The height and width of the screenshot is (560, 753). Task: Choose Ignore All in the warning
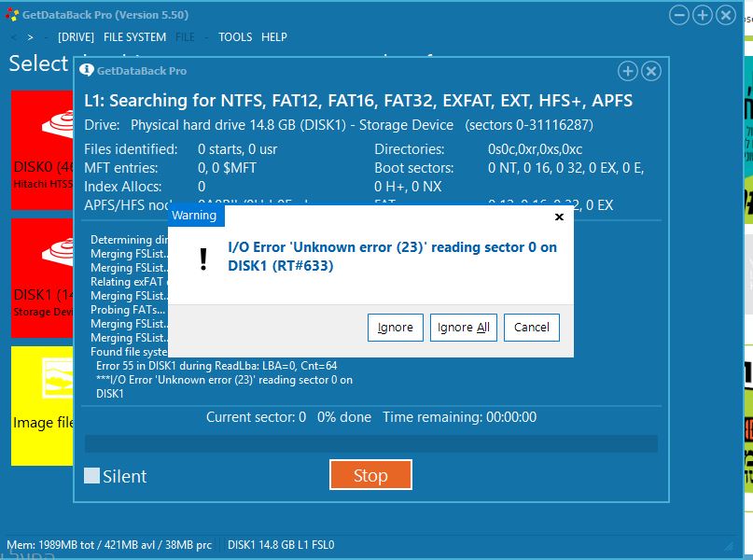pos(464,328)
